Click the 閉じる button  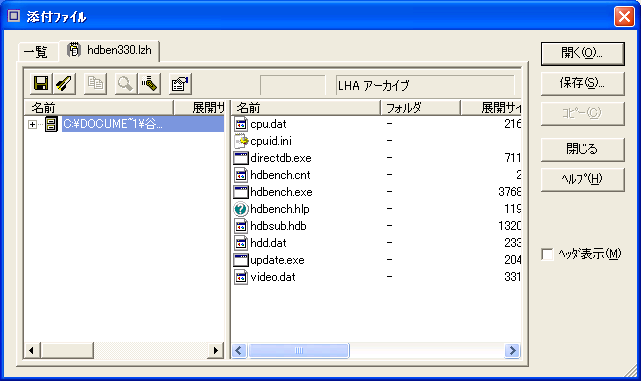pos(583,150)
